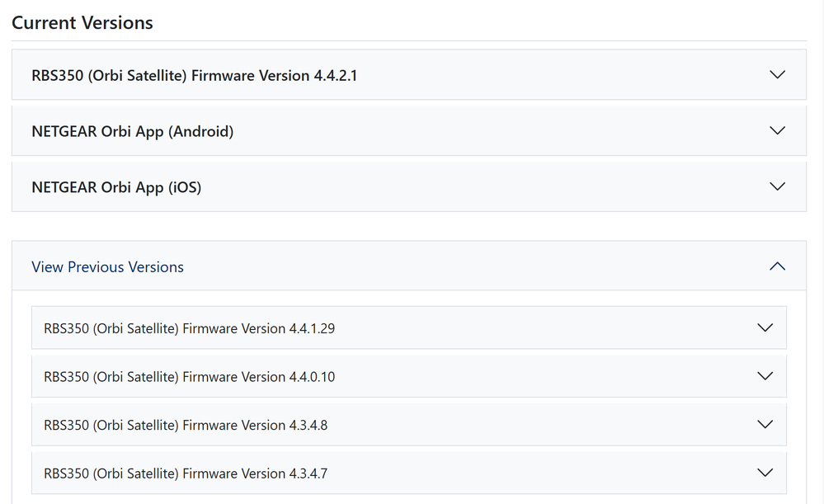Click chevron for Firmware Version 4.3.4.7

[x=765, y=473]
